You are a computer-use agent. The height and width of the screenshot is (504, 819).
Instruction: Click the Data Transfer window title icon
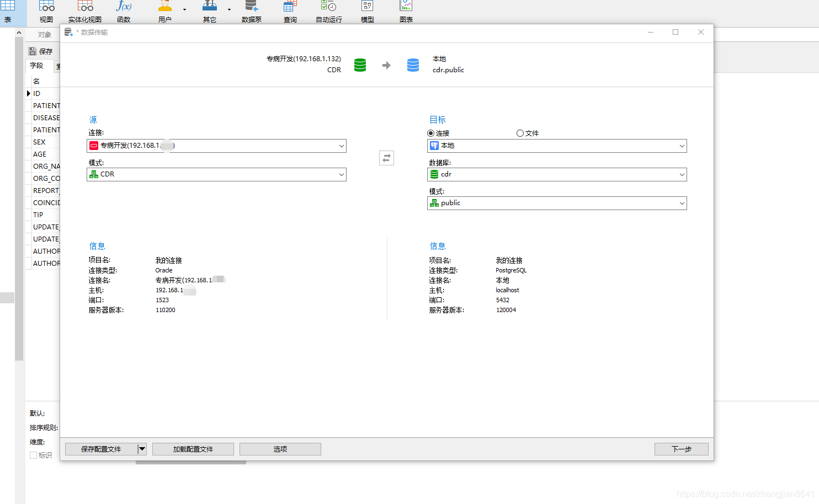pos(68,32)
